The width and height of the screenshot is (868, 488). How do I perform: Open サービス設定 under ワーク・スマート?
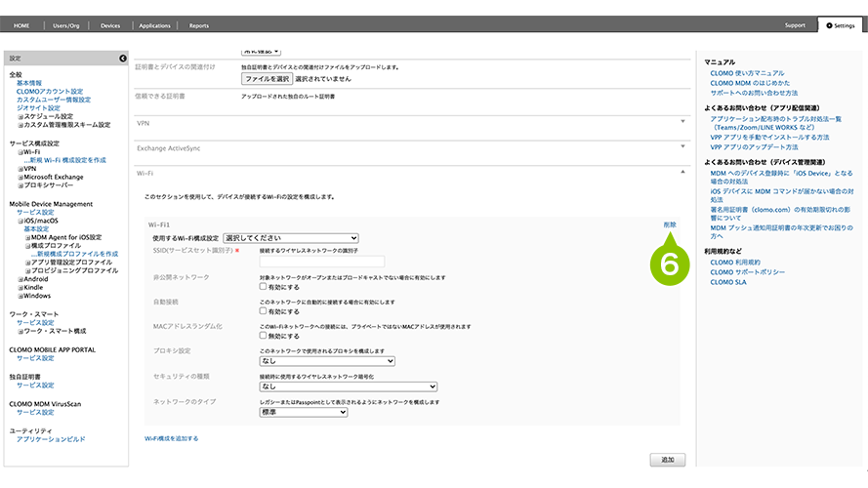coord(35,322)
